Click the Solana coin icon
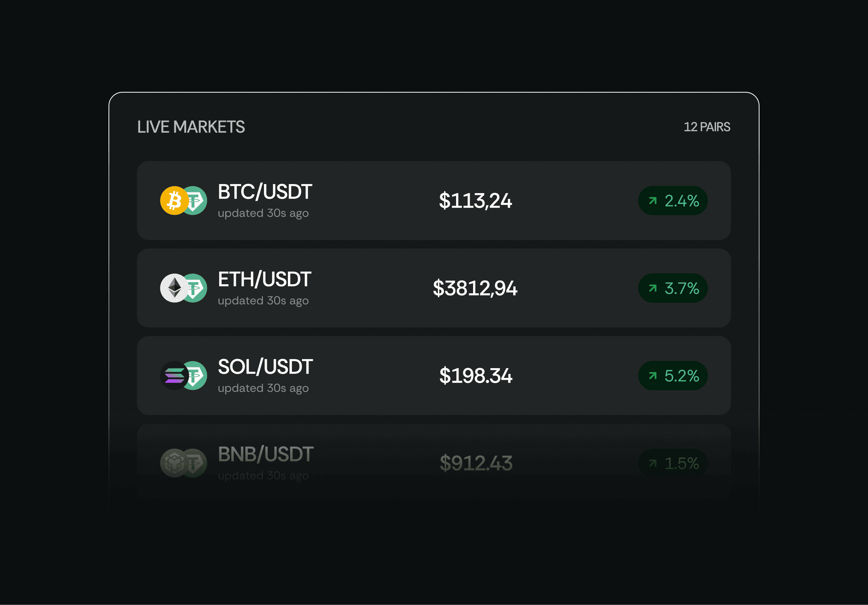The image size is (868, 605). click(x=175, y=376)
